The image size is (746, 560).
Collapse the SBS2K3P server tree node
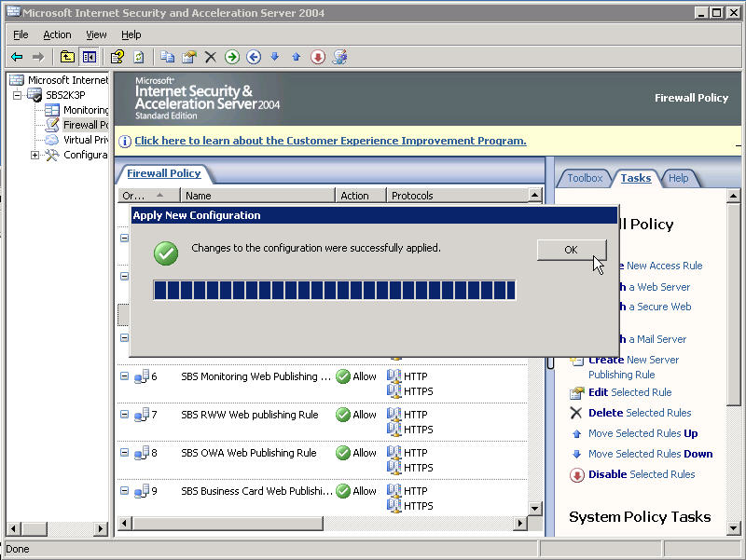(17, 95)
